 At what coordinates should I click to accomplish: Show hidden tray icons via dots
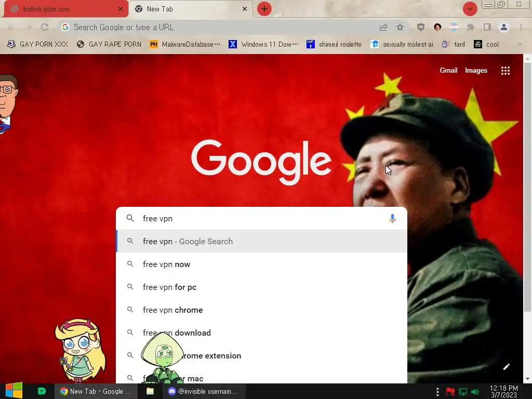[437, 392]
